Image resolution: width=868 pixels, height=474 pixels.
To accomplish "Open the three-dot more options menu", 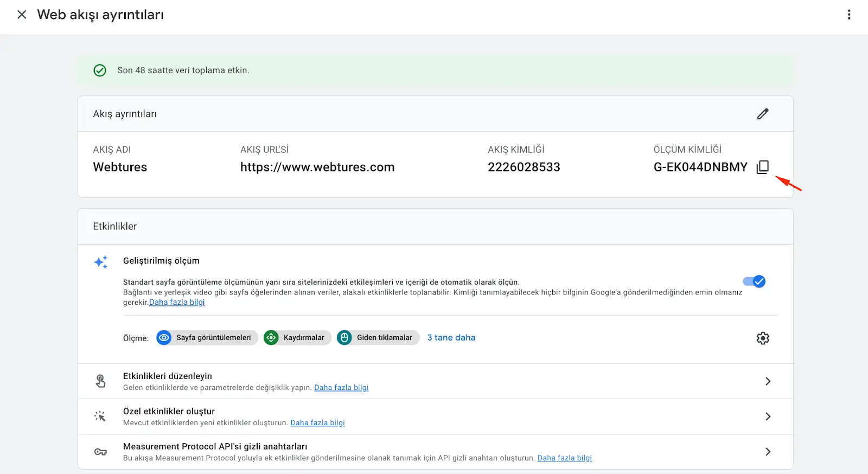I will click(849, 15).
